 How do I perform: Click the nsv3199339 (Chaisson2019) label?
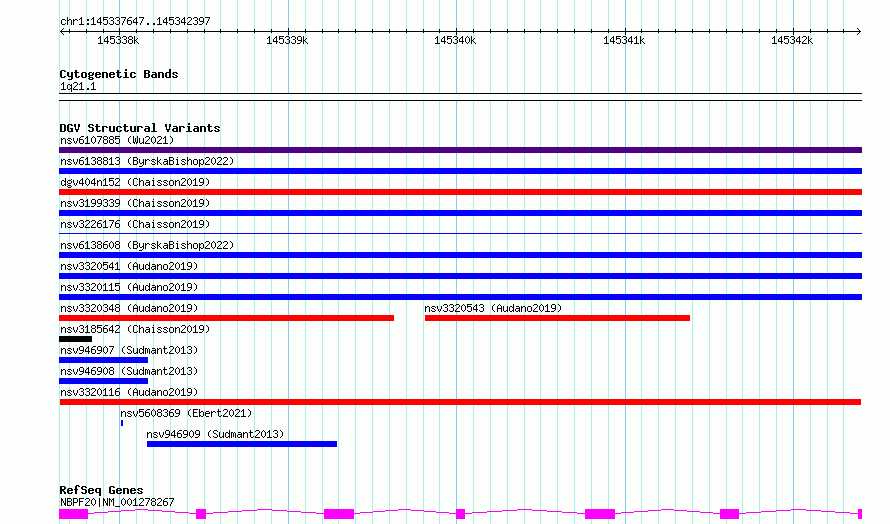click(x=135, y=203)
